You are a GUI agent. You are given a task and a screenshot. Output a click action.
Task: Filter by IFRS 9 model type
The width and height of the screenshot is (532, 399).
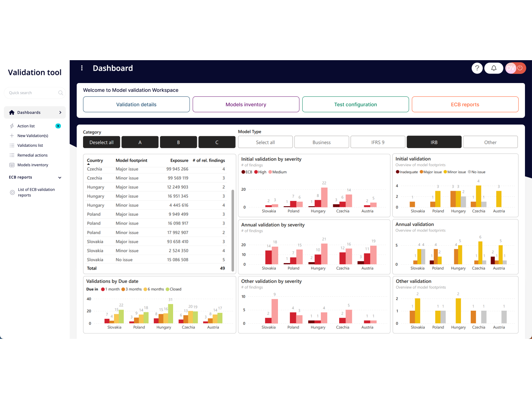378,142
